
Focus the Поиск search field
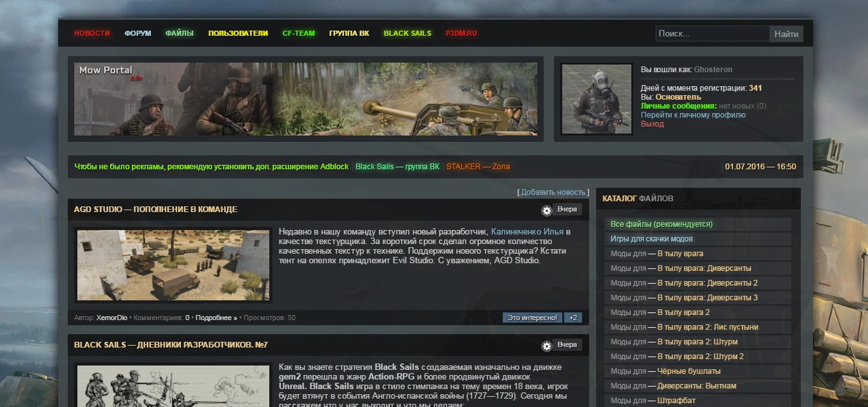(712, 34)
